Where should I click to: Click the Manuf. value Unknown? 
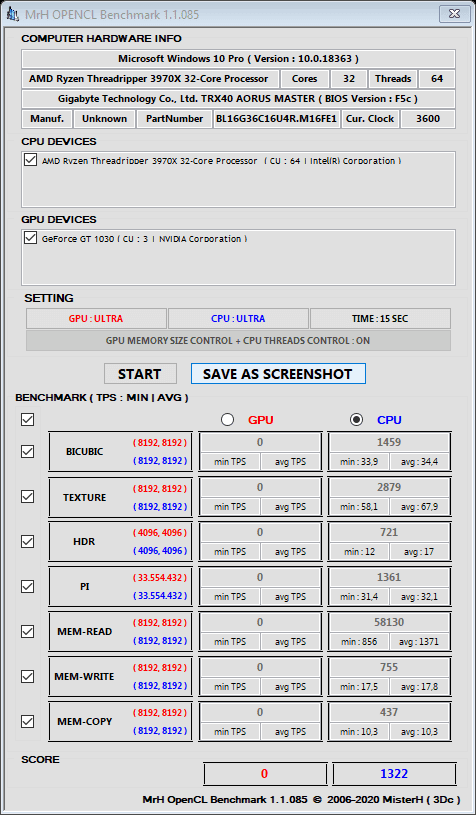[x=104, y=119]
